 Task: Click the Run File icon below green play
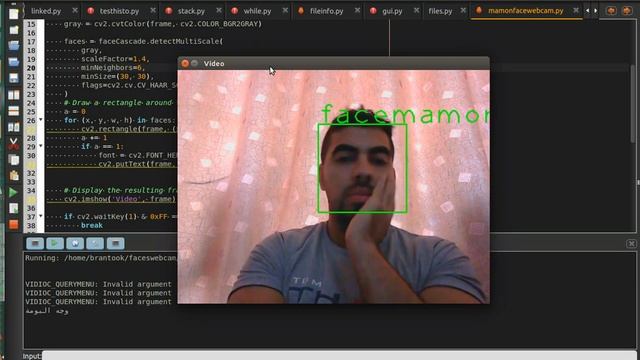tap(13, 208)
